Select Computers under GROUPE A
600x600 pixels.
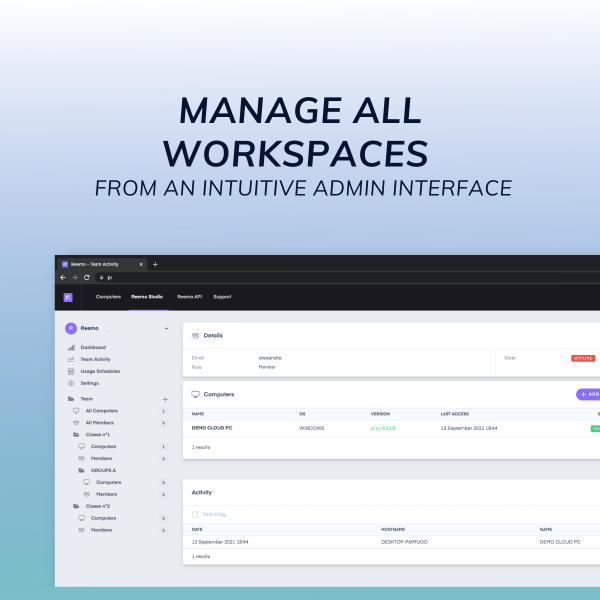pos(109,482)
